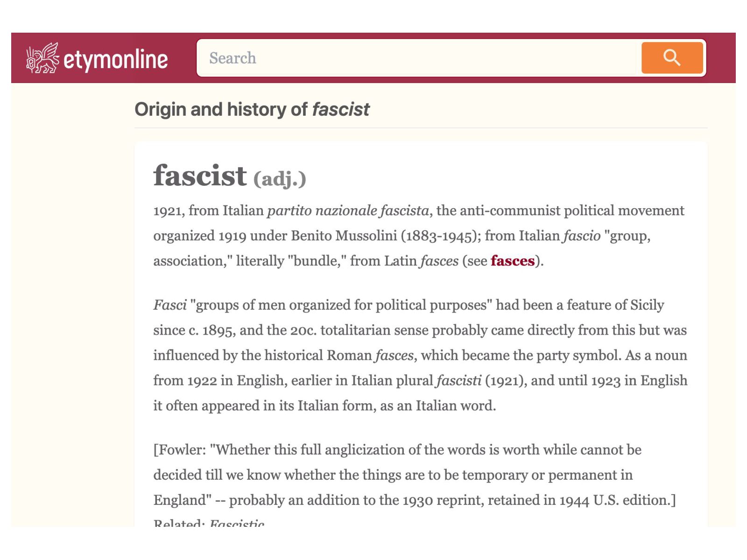Click italic 'fasces' after 'historical Roman'

[x=394, y=356]
